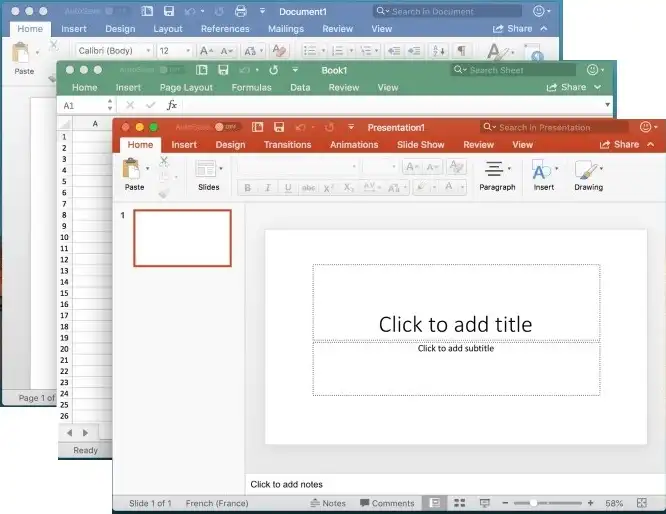Toggle the AutoSave switch in Word
Screen dimensions: 666x514
[116, 11]
